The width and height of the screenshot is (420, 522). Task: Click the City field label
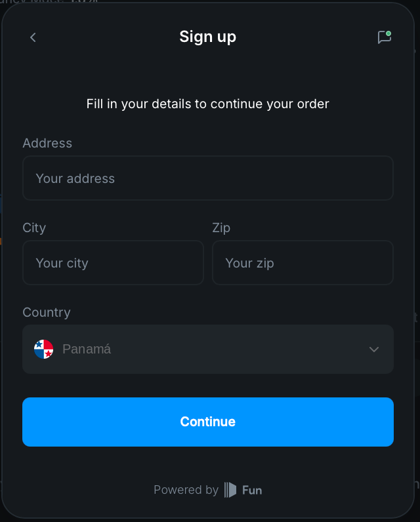[x=34, y=228]
